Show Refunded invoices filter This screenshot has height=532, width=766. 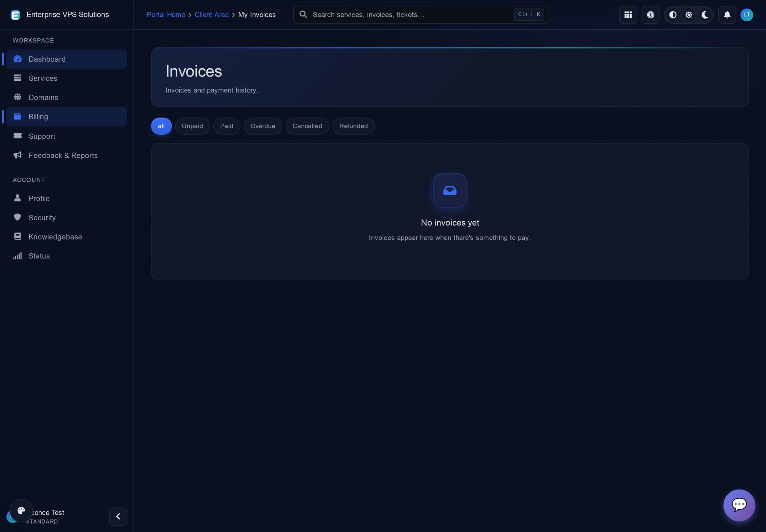tap(353, 126)
